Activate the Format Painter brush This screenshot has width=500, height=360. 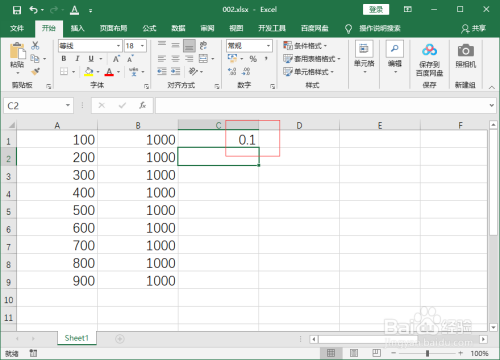pos(35,71)
